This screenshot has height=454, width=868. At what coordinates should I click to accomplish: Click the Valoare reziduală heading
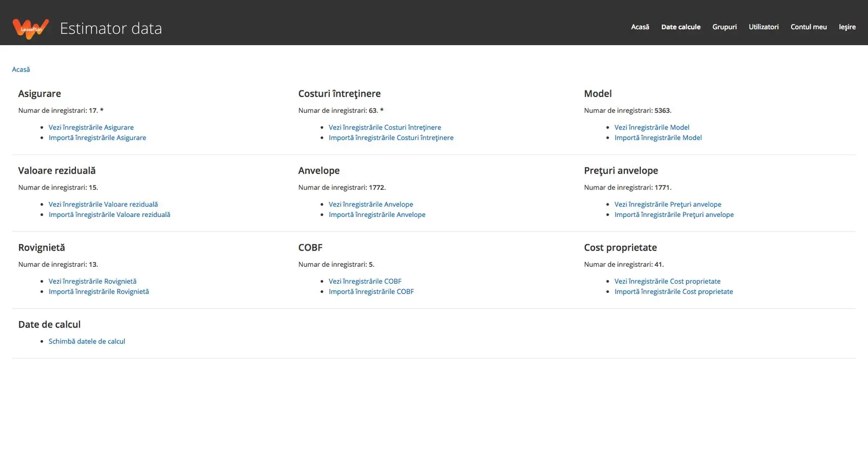[57, 171]
